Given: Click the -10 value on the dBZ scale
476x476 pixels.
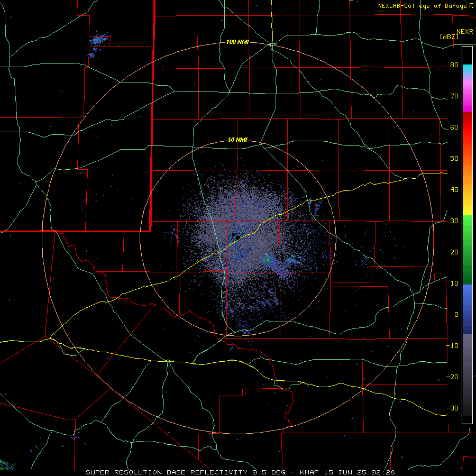Looking at the screenshot, I should pos(452,345).
